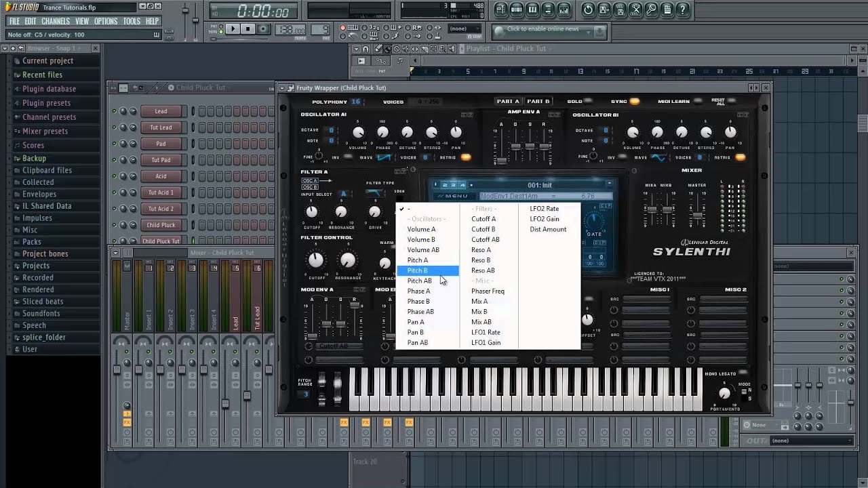Click the circular arrow icon left of the save icon
Screen dimensions: 868x488
(588, 9)
